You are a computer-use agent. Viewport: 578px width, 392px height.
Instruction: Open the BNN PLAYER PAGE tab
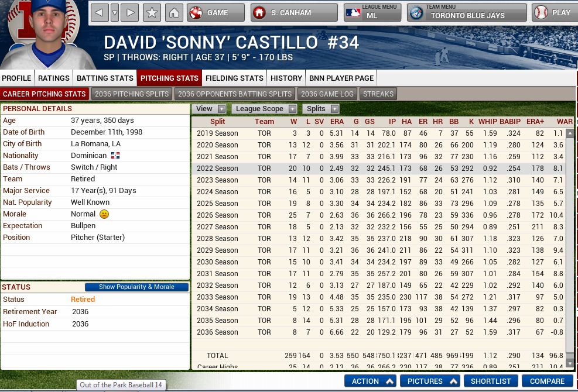click(x=341, y=78)
